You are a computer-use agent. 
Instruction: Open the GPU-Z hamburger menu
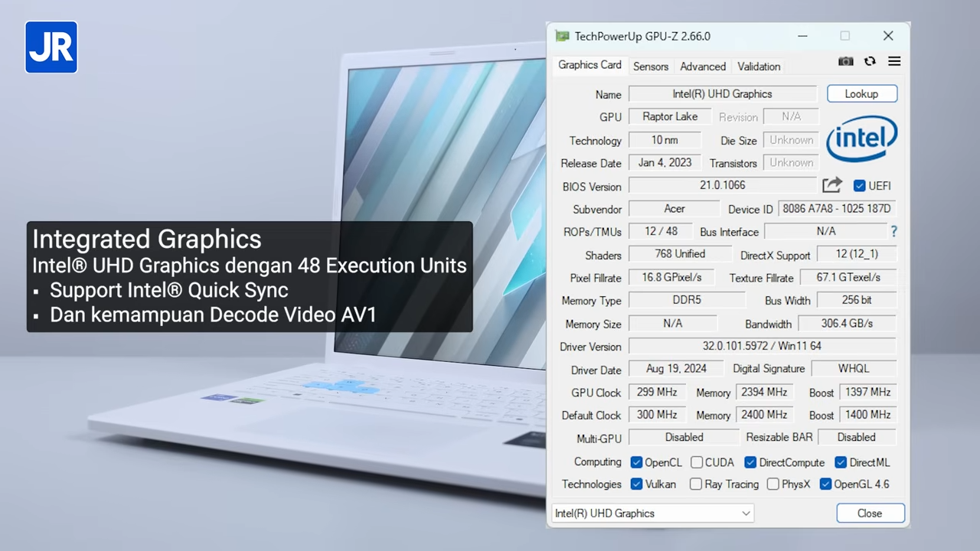pyautogui.click(x=894, y=61)
